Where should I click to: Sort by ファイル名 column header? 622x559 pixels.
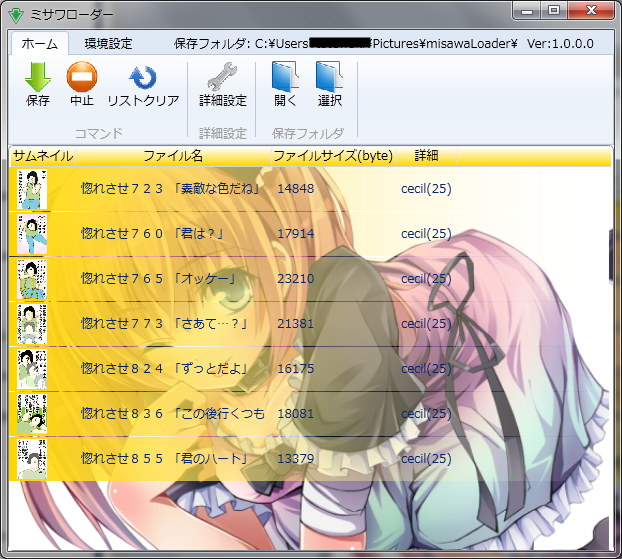point(173,156)
